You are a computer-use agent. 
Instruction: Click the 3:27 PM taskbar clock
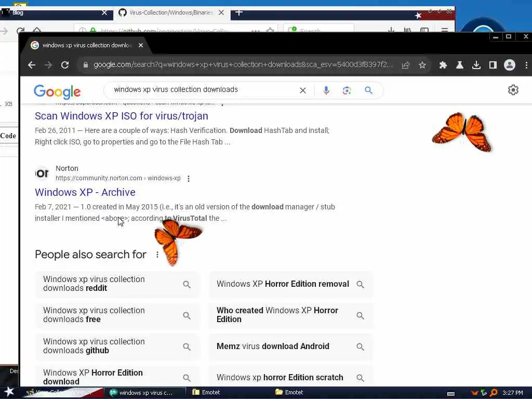coord(512,393)
